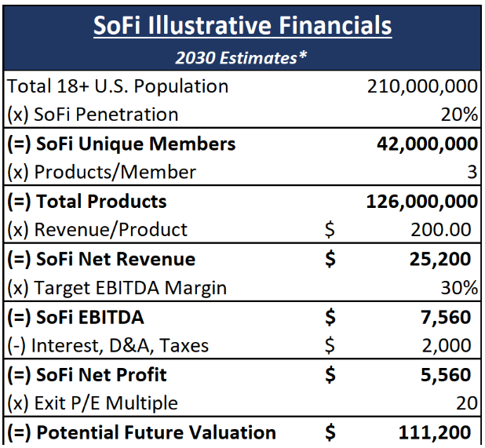Click the Revenue/Product label

tap(97, 229)
